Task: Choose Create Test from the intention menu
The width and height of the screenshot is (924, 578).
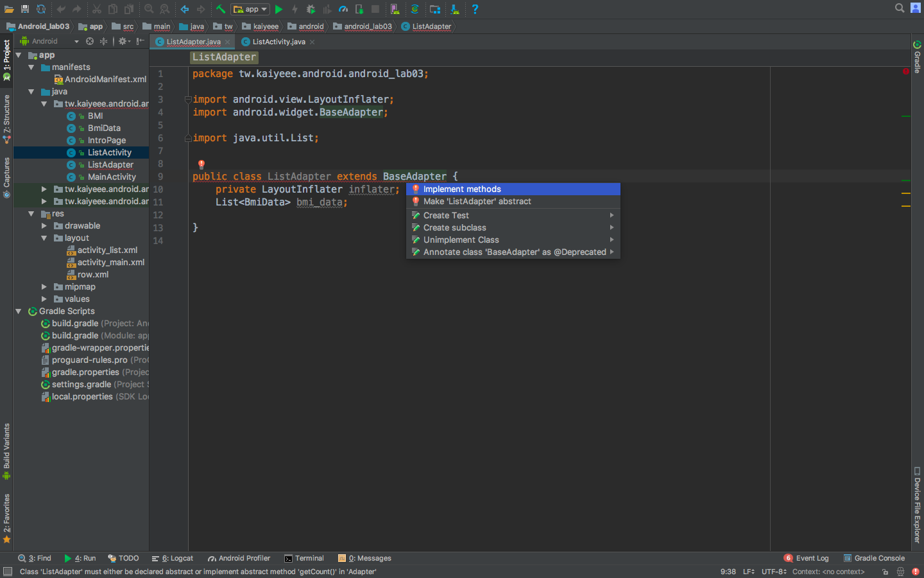Action: coord(513,215)
